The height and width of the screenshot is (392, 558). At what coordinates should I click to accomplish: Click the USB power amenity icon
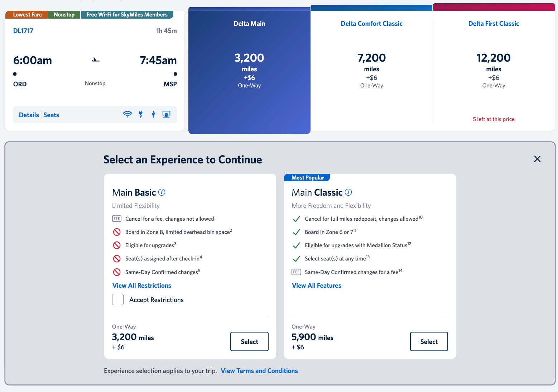click(x=153, y=114)
